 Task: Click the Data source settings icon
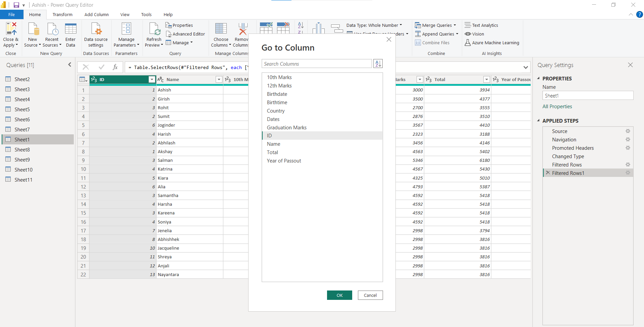[x=96, y=29]
